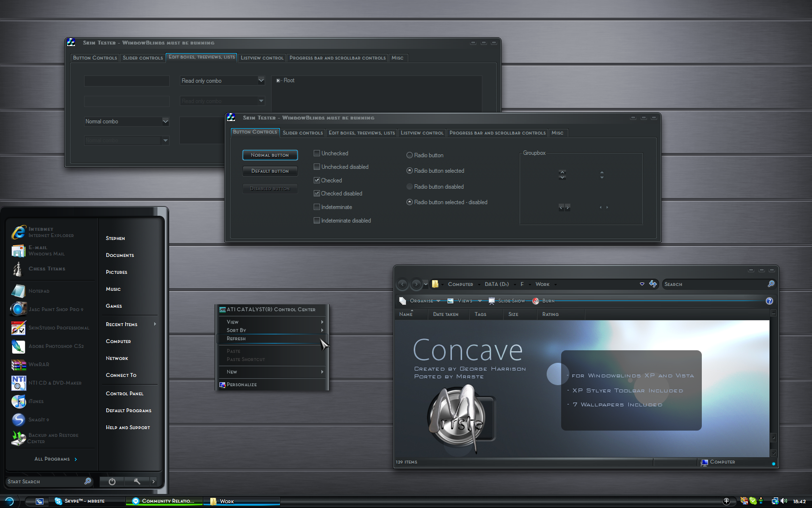
Task: Click the Windows Start orb
Action: tap(9, 501)
